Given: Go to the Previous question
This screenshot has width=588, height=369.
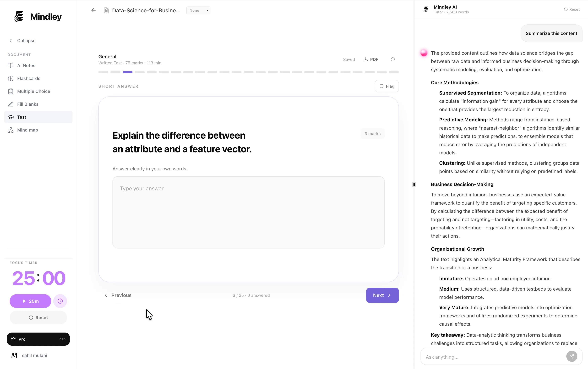Looking at the screenshot, I should (118, 295).
